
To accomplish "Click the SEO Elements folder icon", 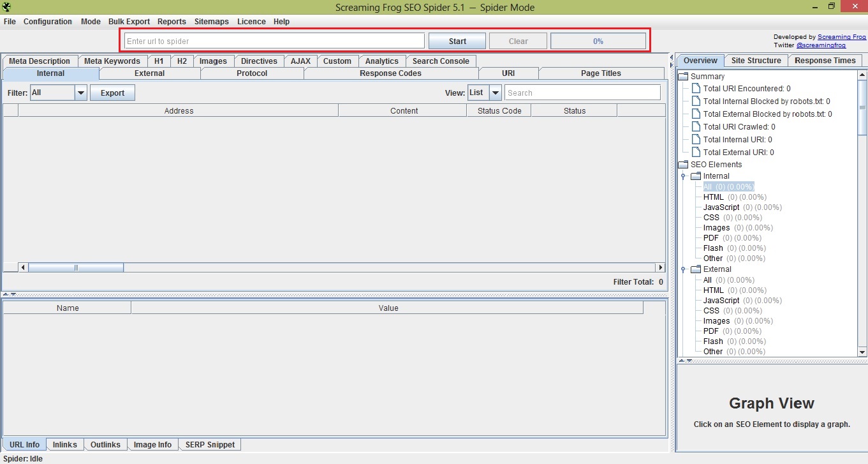I will click(683, 165).
